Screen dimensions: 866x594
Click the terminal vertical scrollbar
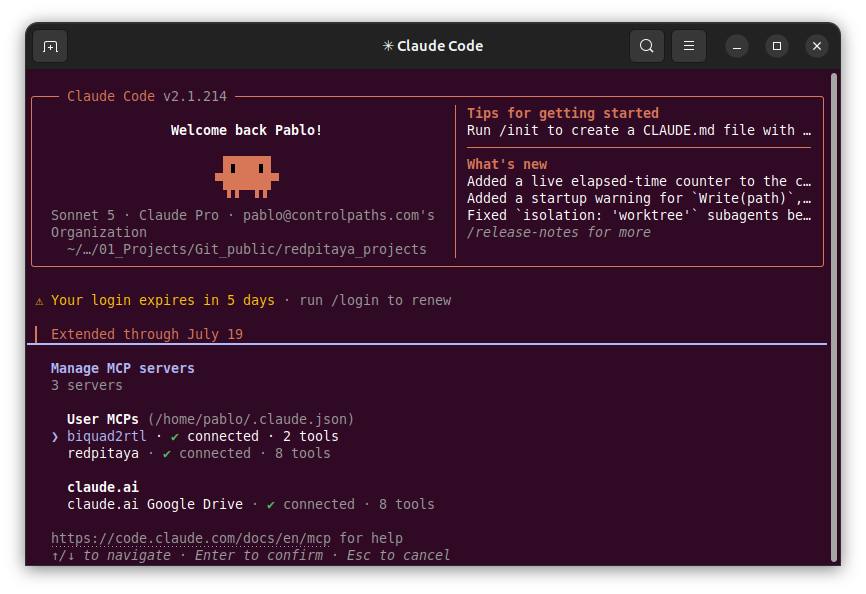click(834, 317)
